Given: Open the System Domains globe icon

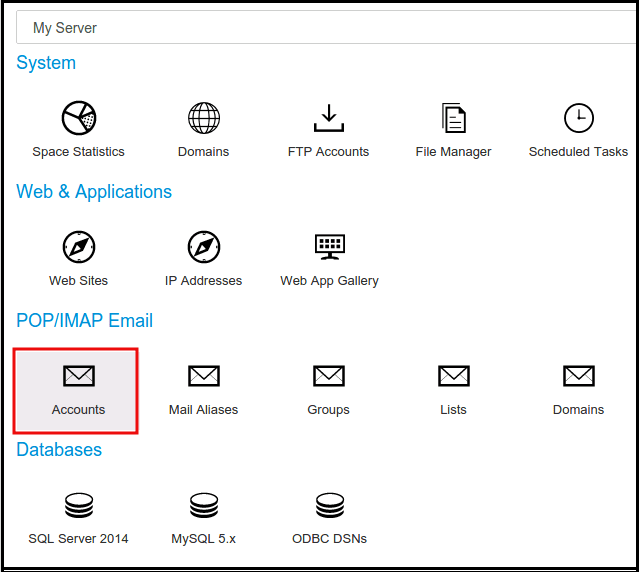Looking at the screenshot, I should pyautogui.click(x=204, y=118).
